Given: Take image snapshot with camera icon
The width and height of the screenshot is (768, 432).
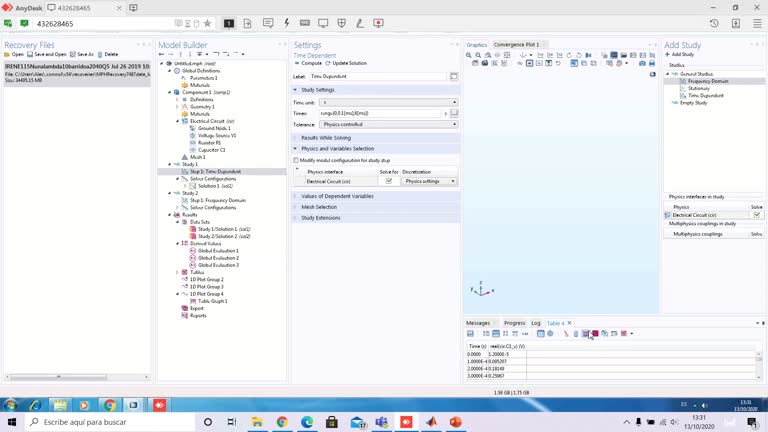Looking at the screenshot, I should coord(642,63).
